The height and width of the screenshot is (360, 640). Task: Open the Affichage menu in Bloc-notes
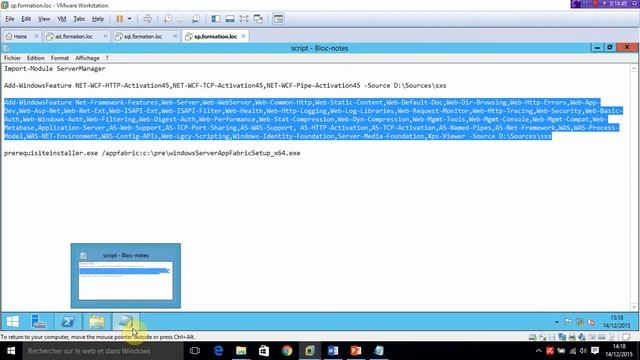tap(87, 58)
